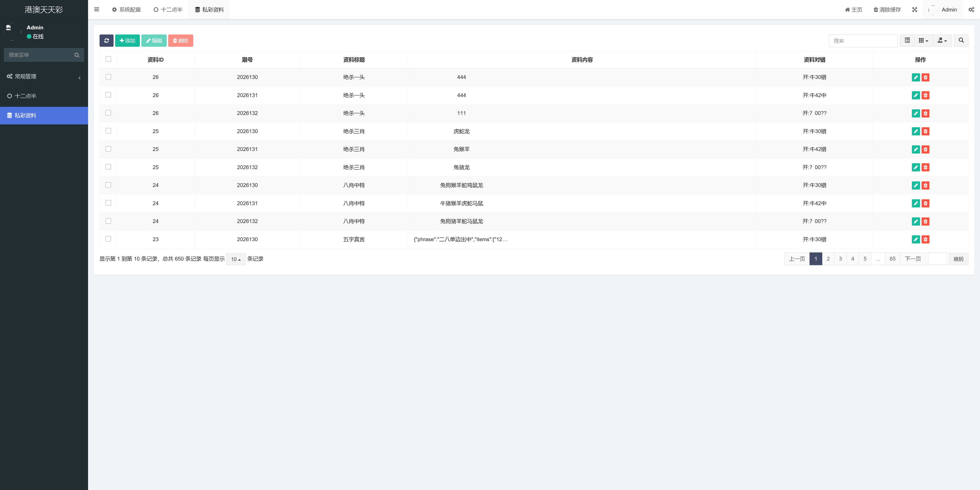The height and width of the screenshot is (490, 980).
Task: Click red delete icon for 五字真言 row
Action: coord(926,239)
